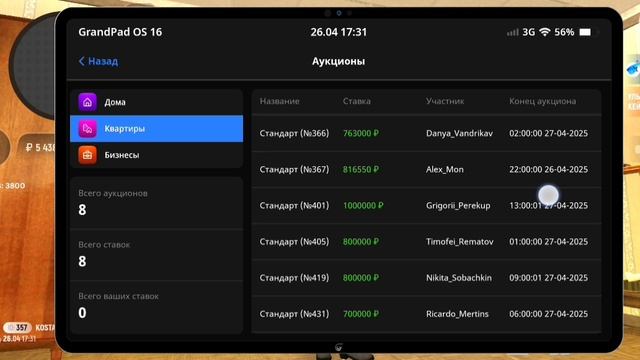Click the pink Квартиры icon
Viewport: 640px width, 360px height.
[x=87, y=129]
